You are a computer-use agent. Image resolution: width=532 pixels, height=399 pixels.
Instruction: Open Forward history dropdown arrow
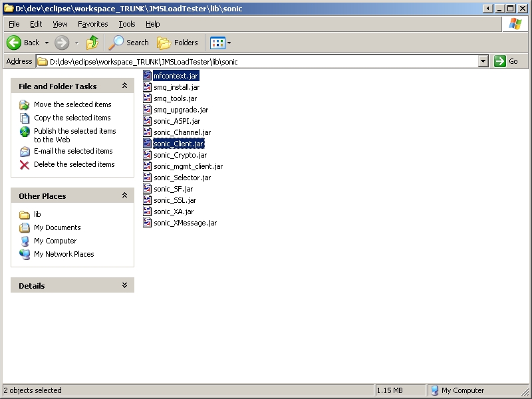pyautogui.click(x=76, y=43)
